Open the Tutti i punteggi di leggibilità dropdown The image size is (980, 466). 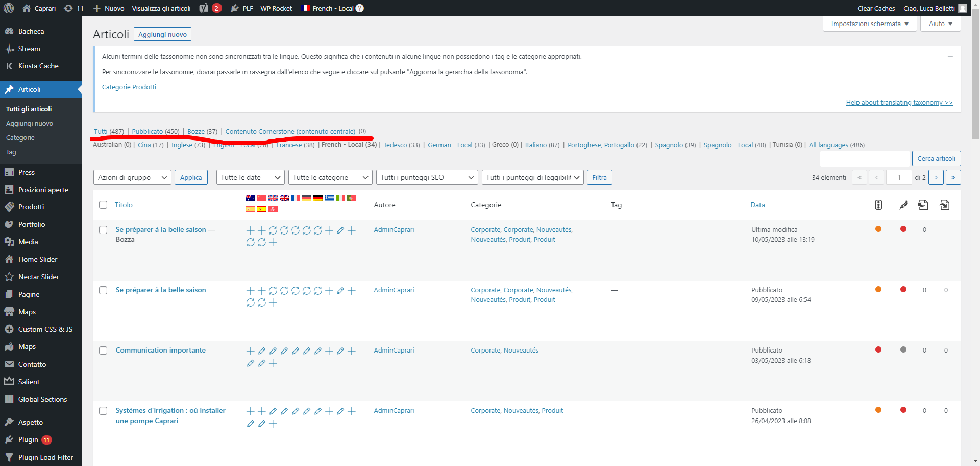tap(532, 177)
